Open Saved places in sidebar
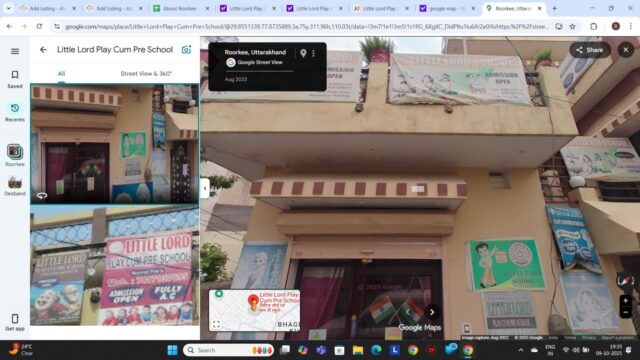This screenshot has height=360, width=640. 15,79
